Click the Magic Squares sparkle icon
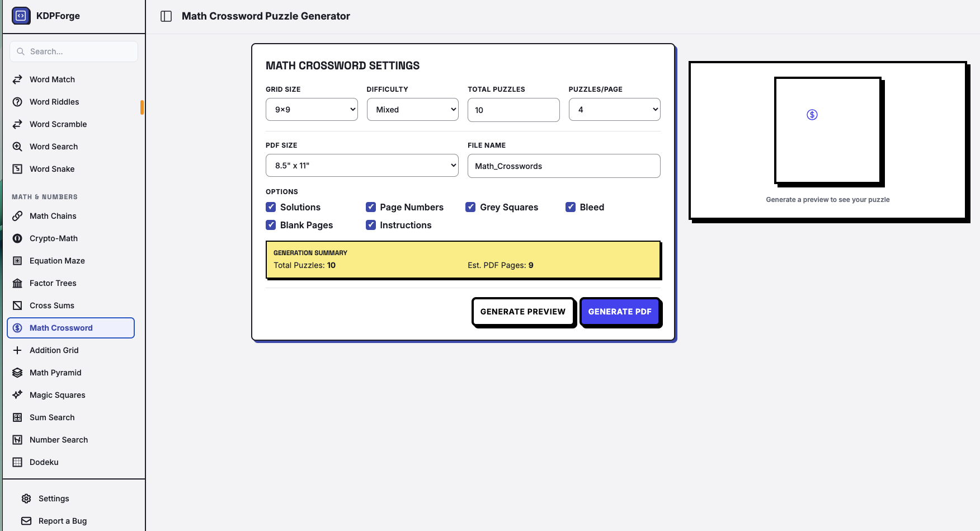Image resolution: width=980 pixels, height=531 pixels. (x=17, y=395)
